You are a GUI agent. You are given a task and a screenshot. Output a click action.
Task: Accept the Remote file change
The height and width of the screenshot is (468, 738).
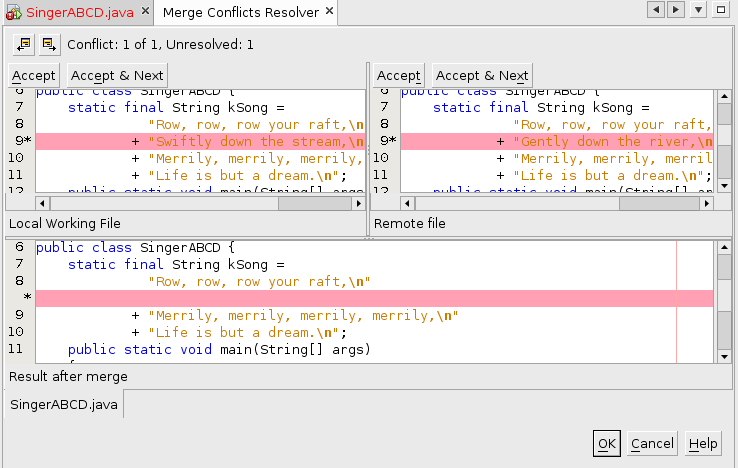[x=399, y=76]
